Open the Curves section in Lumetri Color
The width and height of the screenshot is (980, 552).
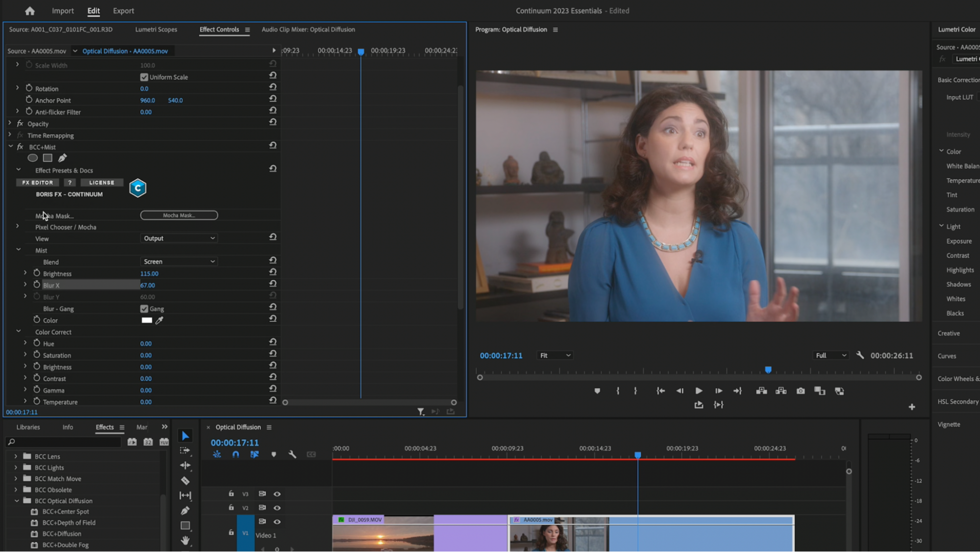coord(947,356)
